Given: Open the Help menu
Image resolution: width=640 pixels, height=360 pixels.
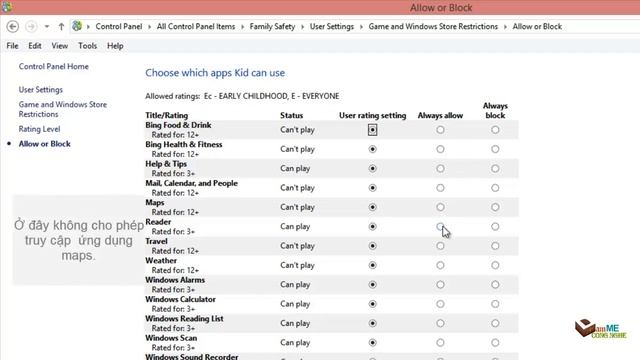Looking at the screenshot, I should pyautogui.click(x=115, y=46).
